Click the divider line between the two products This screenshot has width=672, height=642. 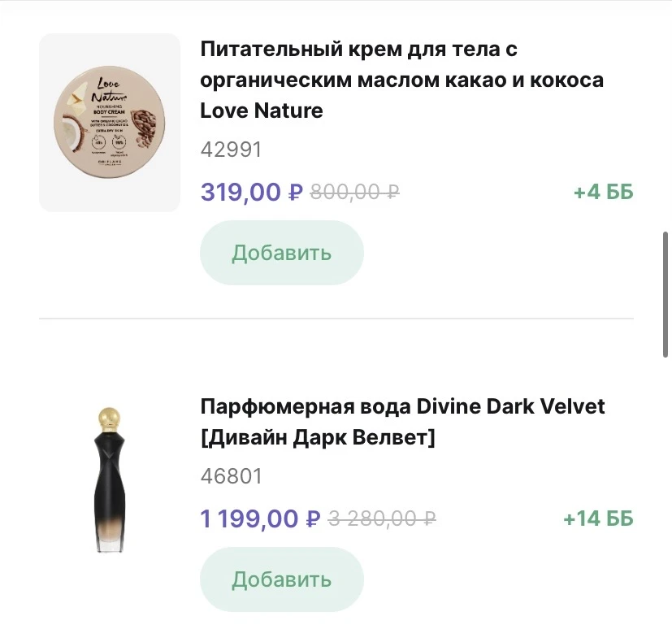(x=336, y=319)
